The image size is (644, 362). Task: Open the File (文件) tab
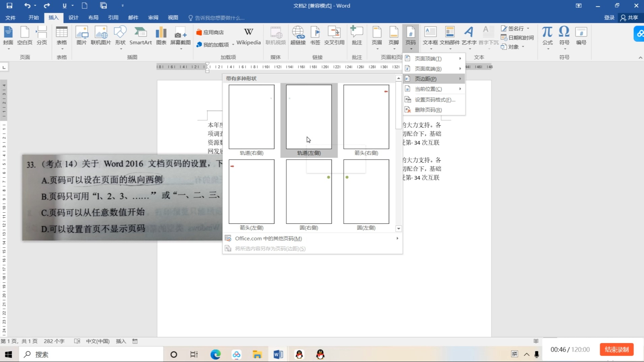tap(10, 18)
